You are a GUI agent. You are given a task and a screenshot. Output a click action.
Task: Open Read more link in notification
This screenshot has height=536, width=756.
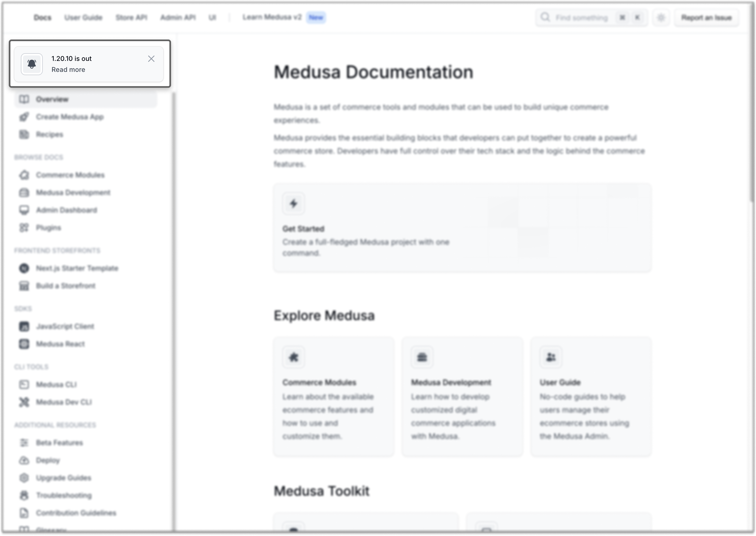click(68, 70)
